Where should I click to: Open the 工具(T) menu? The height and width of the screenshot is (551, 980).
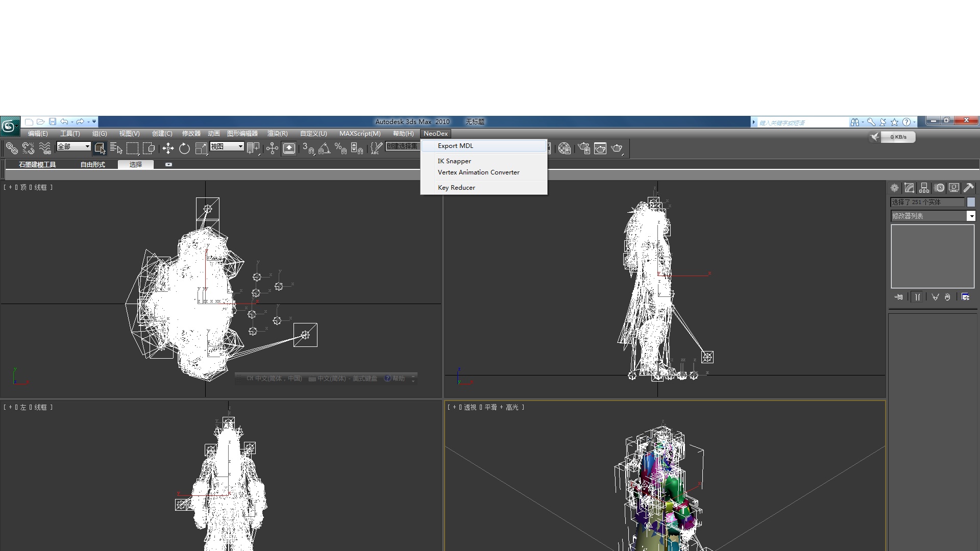[70, 134]
